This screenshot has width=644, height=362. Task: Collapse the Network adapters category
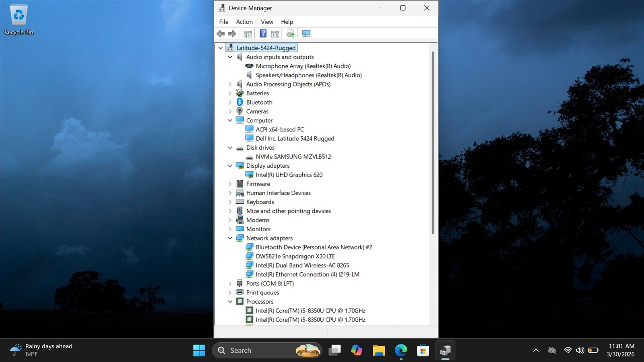(230, 238)
